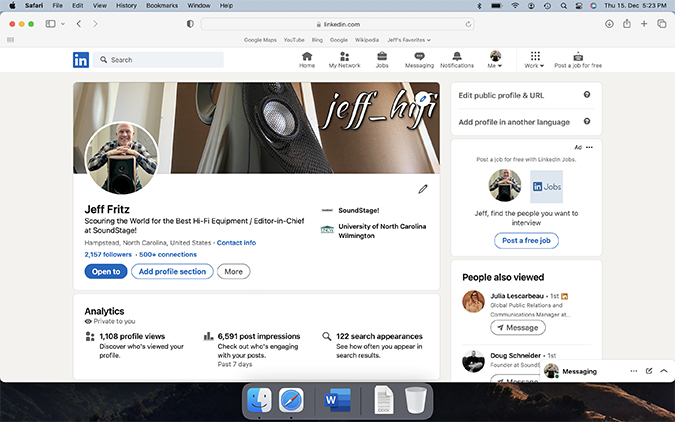Open 122 search appearances analytics
Screen dimensions: 675x422
click(379, 336)
